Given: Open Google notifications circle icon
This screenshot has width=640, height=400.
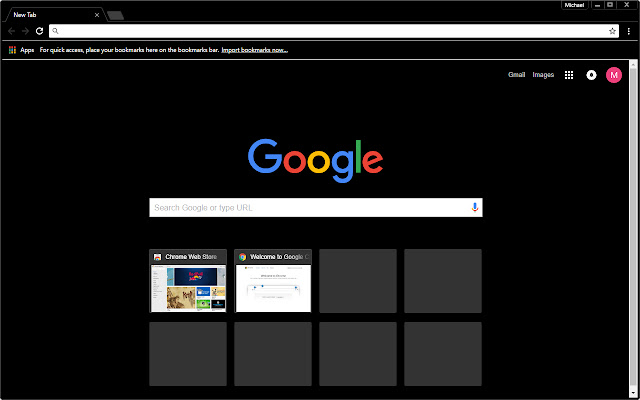Looking at the screenshot, I should (x=591, y=75).
